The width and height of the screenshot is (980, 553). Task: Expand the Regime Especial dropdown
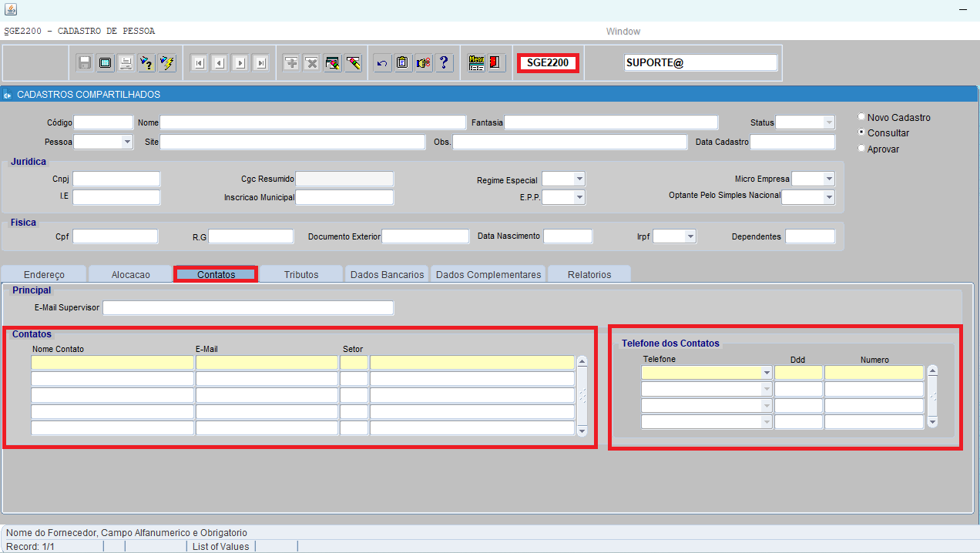coord(579,179)
